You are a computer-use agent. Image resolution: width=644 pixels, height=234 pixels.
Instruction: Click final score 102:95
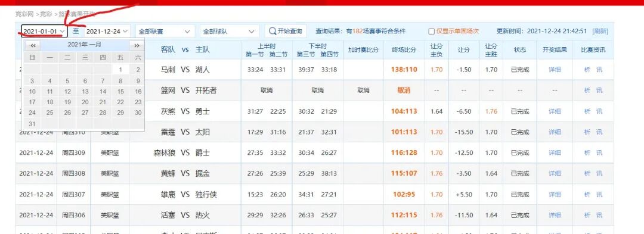pyautogui.click(x=404, y=194)
